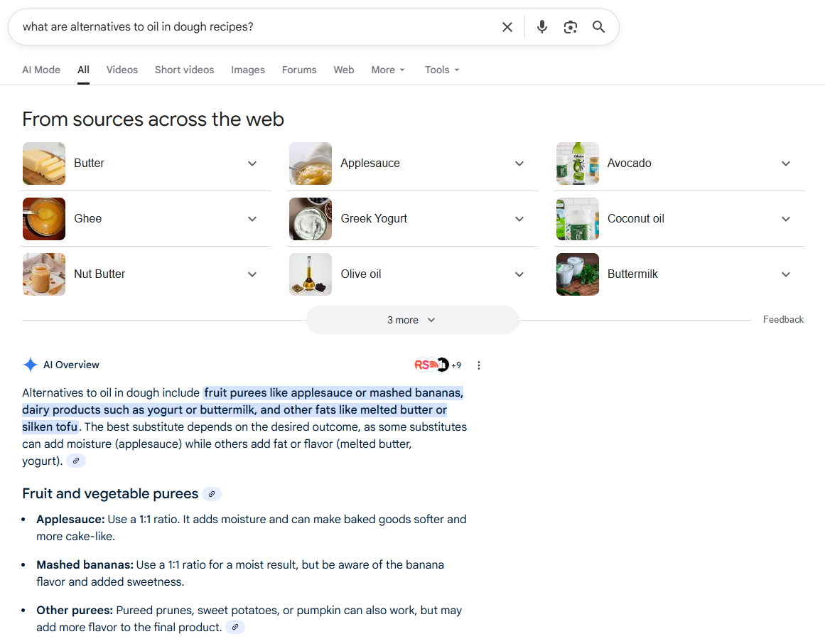
Task: Click 'Fruit and vegetable purees' heading
Action: pos(110,493)
